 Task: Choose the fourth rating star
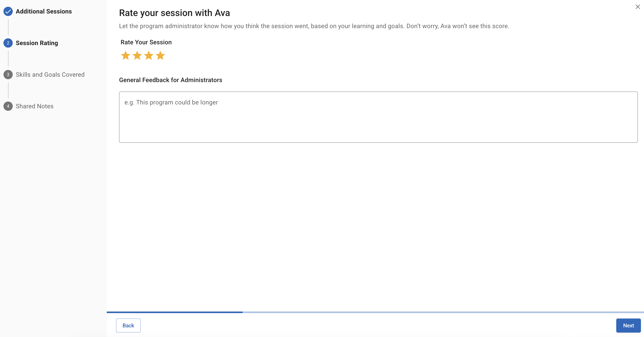160,55
